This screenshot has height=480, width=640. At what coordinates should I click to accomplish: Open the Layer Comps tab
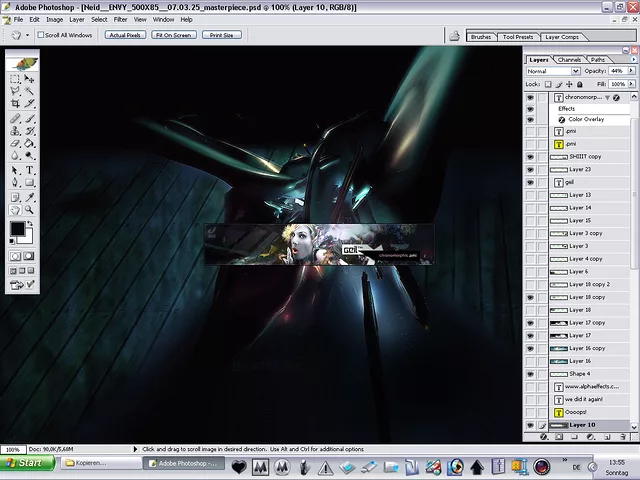tap(562, 37)
